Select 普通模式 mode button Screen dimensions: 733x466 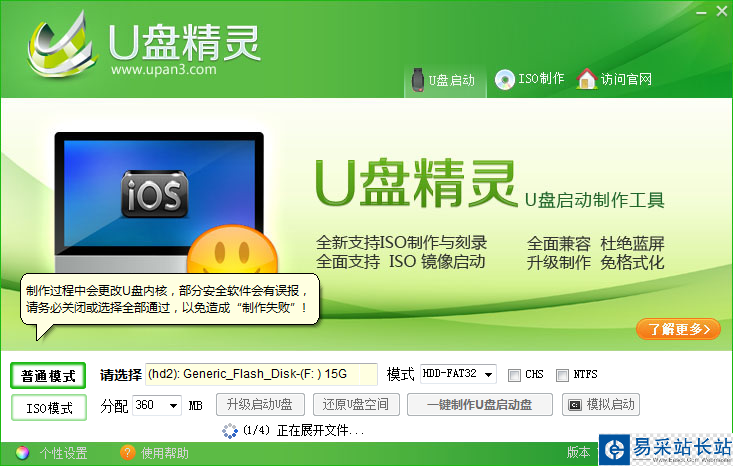pos(48,376)
